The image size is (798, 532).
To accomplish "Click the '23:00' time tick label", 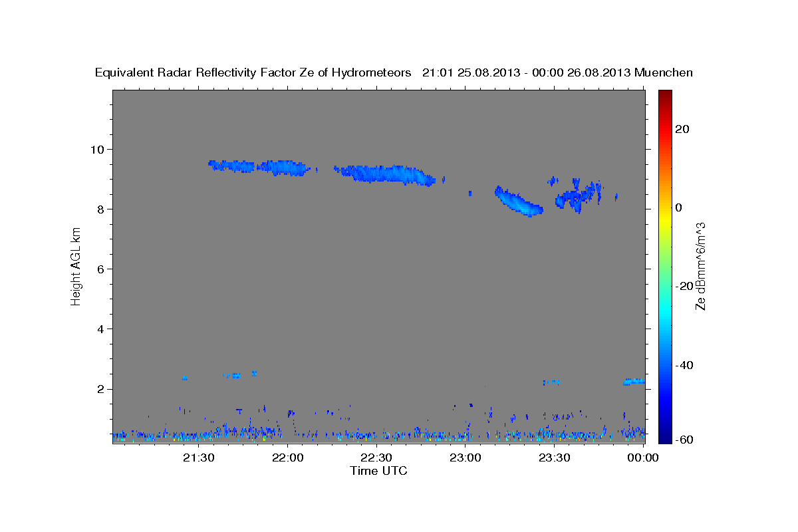I will coord(465,458).
